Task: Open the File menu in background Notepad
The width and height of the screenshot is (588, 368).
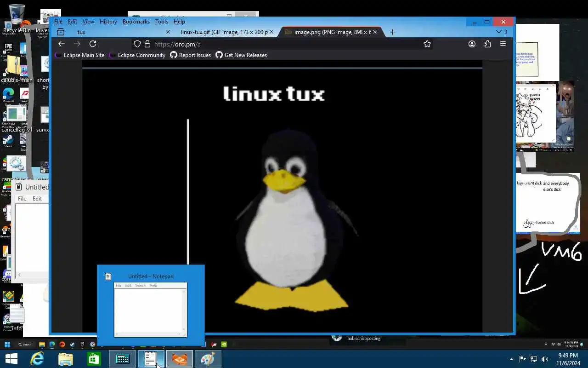Action: coord(22,199)
